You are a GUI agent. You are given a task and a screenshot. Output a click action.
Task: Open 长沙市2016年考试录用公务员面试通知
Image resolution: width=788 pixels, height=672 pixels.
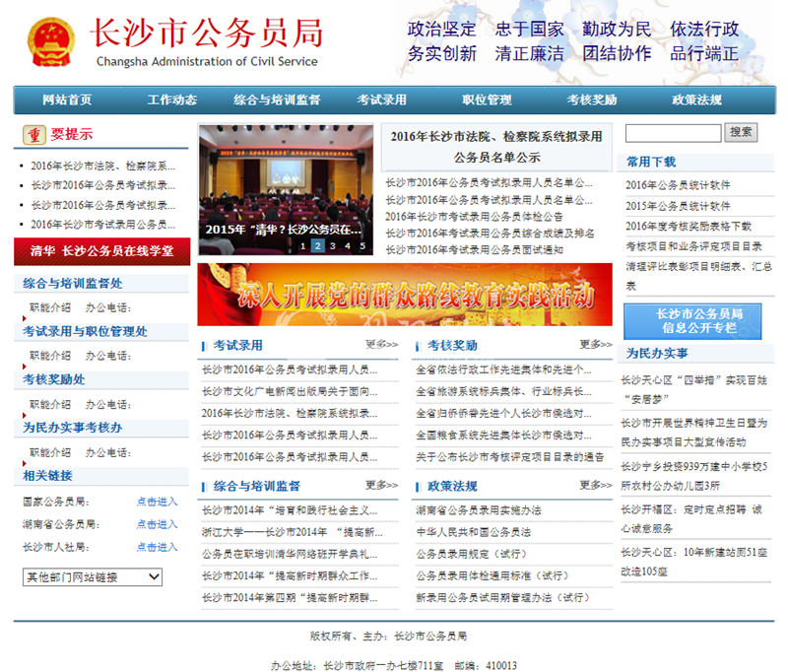[474, 250]
